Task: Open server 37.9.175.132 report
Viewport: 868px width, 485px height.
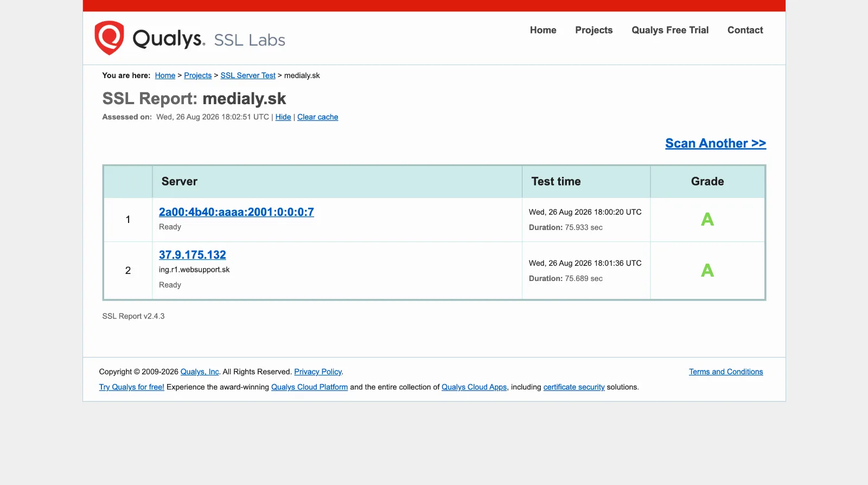Action: 193,255
